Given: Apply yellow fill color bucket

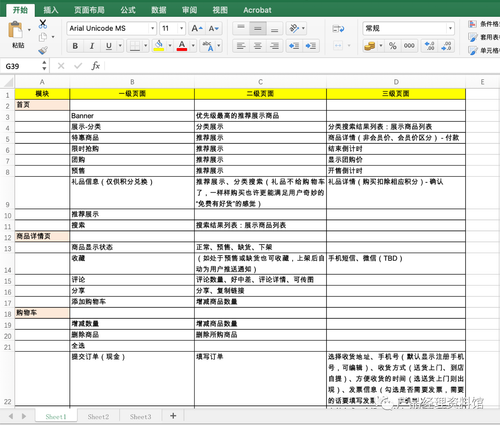Looking at the screenshot, I should click(159, 46).
